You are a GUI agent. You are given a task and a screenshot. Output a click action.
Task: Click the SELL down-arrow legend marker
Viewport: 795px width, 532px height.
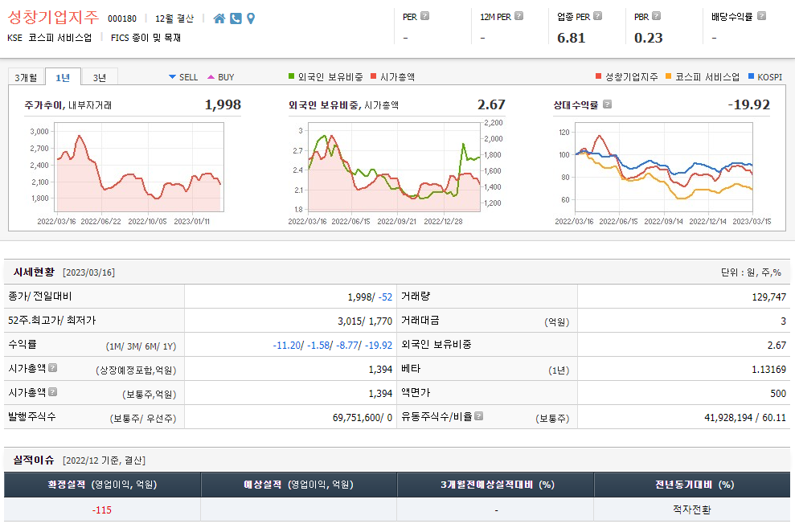click(172, 77)
